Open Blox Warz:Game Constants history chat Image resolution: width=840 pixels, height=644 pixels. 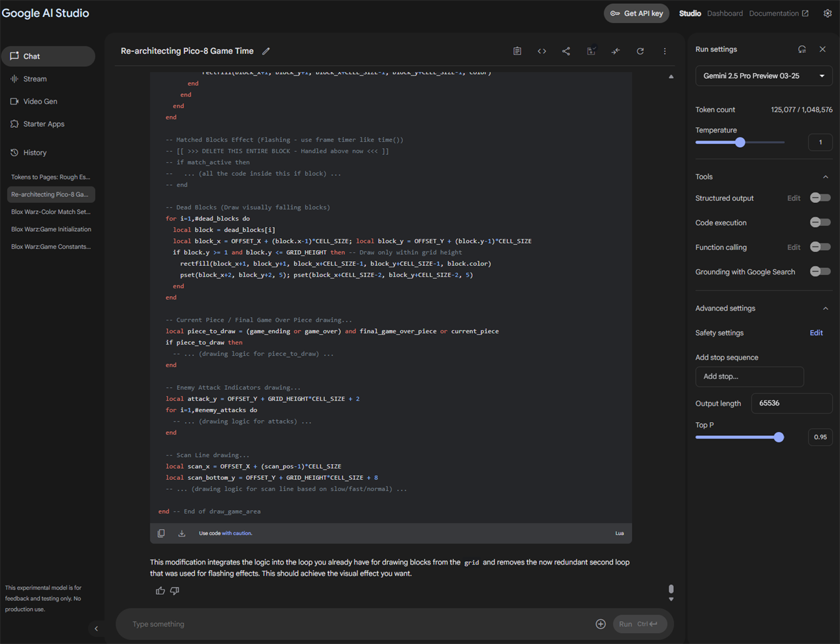pyautogui.click(x=51, y=247)
